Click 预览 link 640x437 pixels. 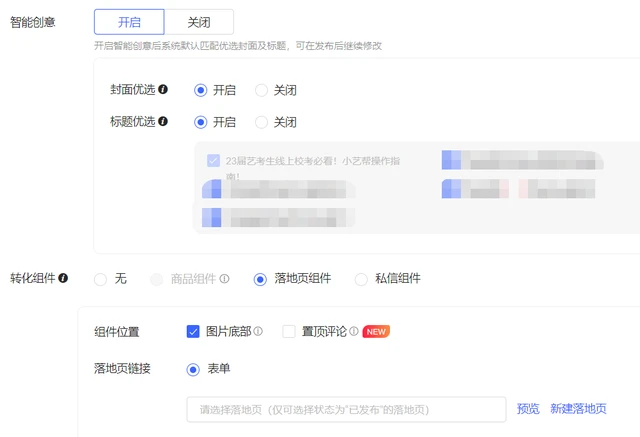coord(528,409)
